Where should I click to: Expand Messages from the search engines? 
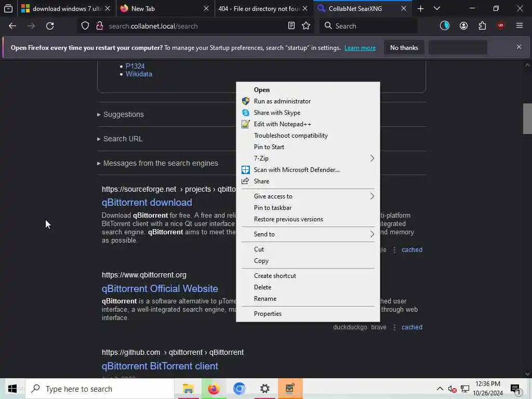tap(157, 163)
